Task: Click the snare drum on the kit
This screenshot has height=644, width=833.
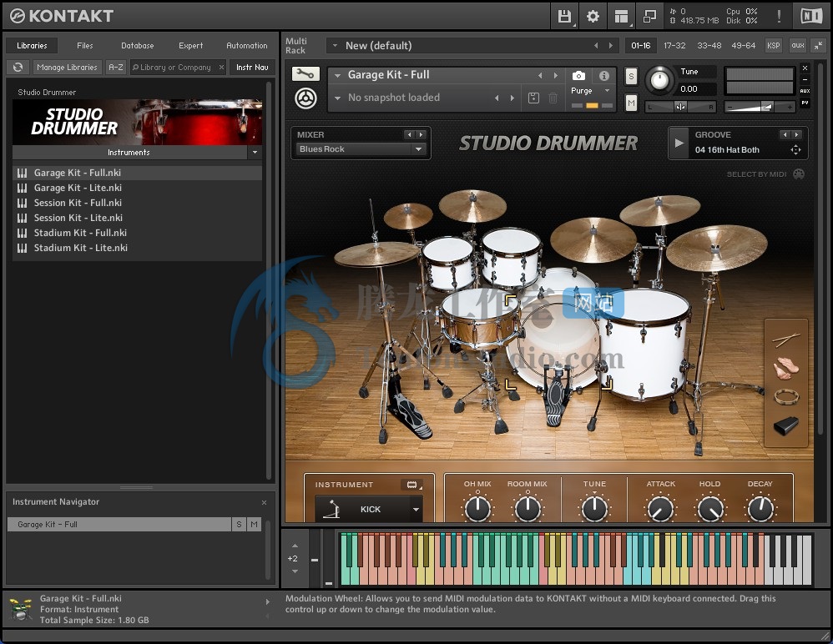Action: 480,319
